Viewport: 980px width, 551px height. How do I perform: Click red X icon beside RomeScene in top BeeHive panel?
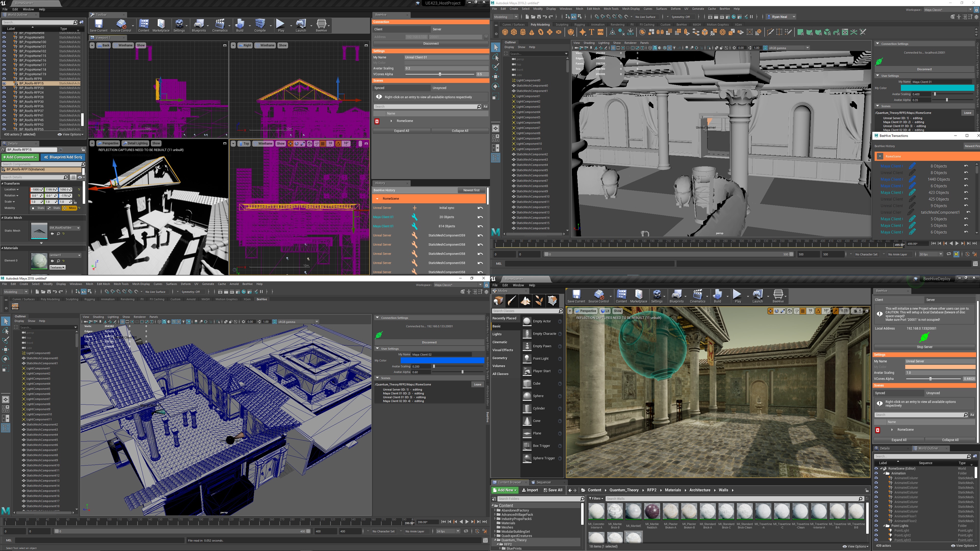[377, 121]
